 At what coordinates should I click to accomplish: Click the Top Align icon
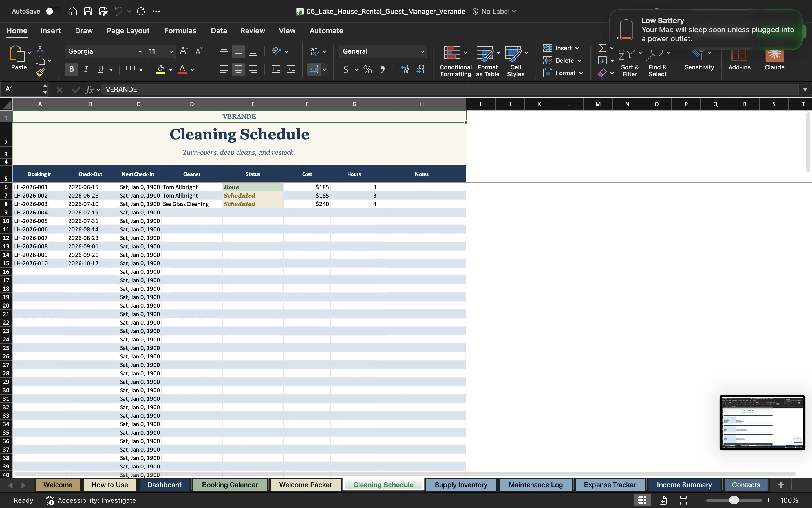(224, 51)
